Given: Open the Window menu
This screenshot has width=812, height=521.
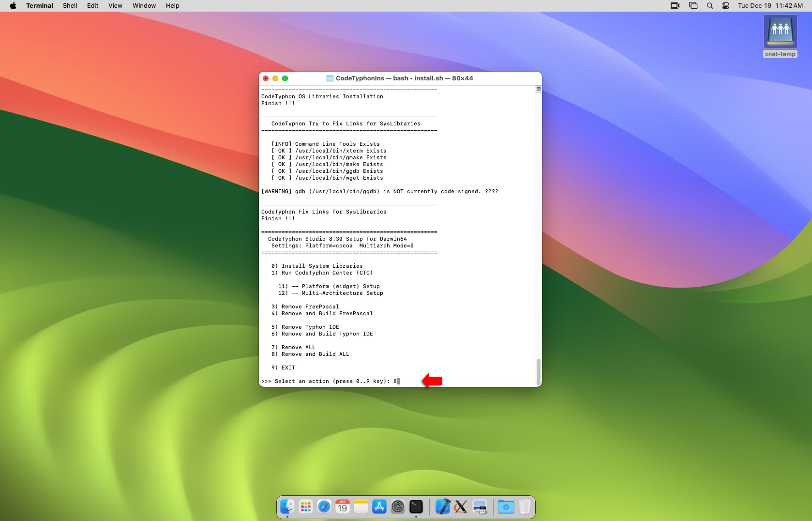Looking at the screenshot, I should click(x=144, y=6).
